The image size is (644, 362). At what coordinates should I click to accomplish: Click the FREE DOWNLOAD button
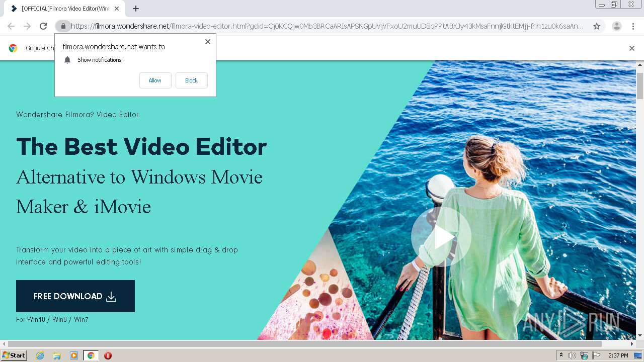[x=75, y=296]
